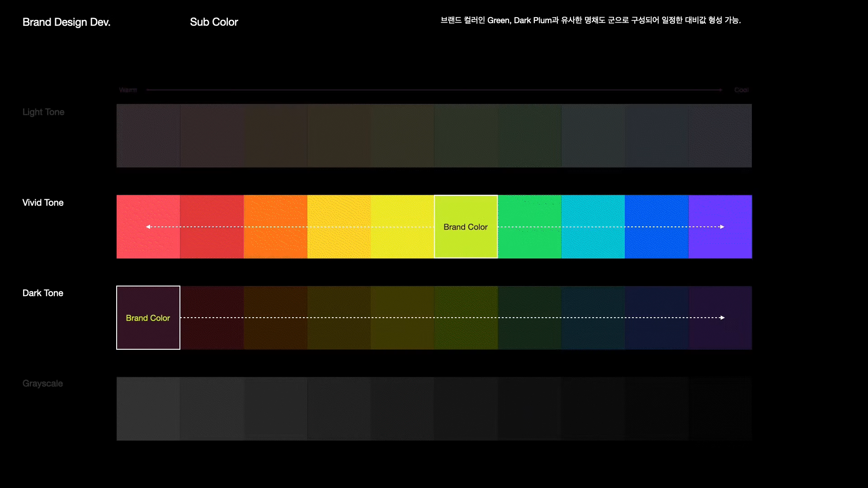Pick the last Light Tone swatch
The image size is (868, 488).
(720, 136)
